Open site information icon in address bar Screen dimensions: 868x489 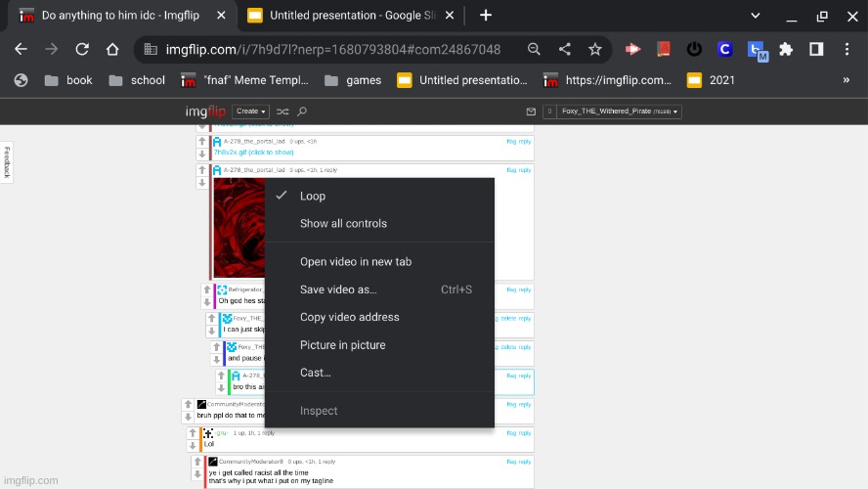[x=151, y=49]
